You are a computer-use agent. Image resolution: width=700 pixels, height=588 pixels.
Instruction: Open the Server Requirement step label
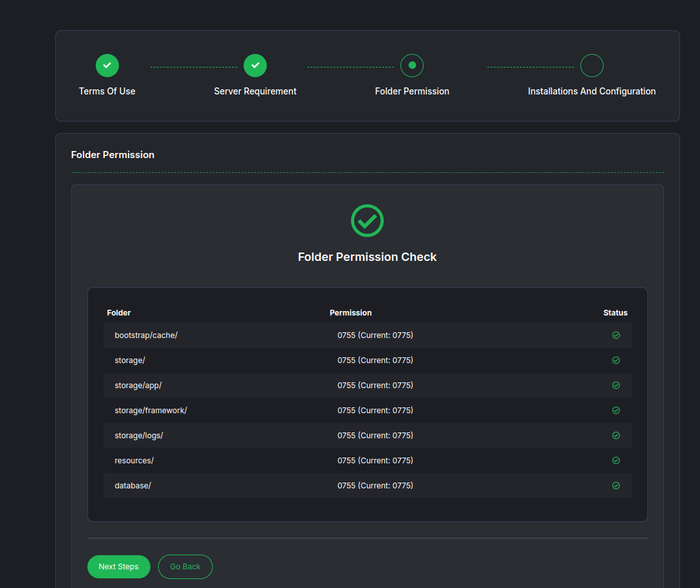tap(255, 91)
